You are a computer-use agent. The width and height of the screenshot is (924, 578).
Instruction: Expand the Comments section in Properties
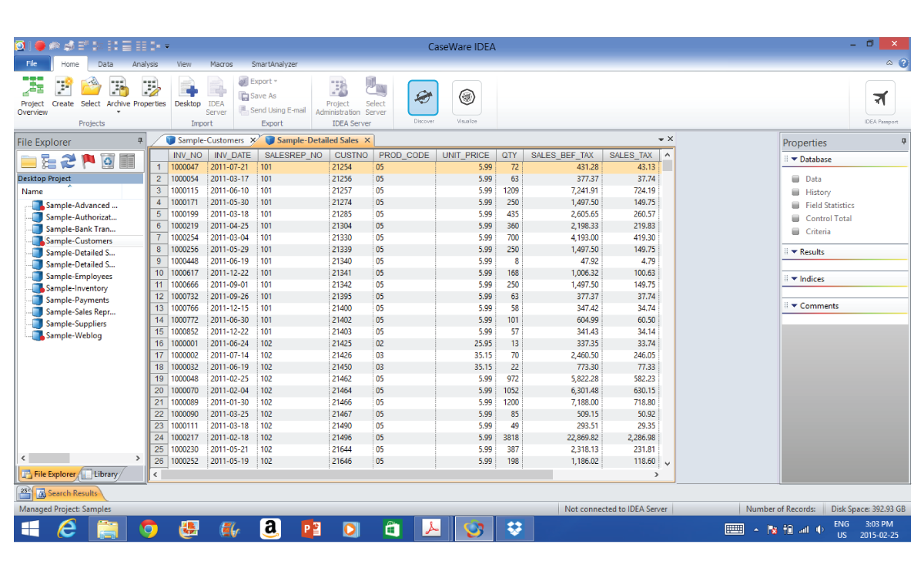[795, 306]
